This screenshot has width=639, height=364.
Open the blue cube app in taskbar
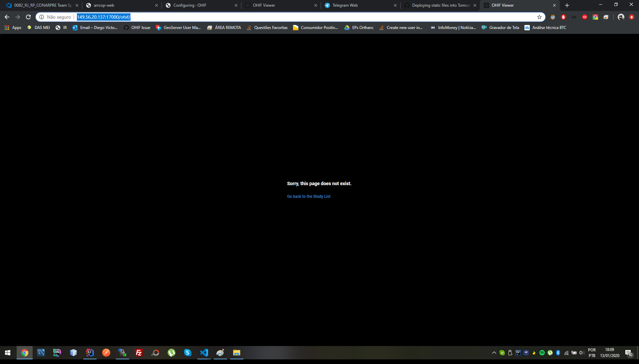click(74, 353)
